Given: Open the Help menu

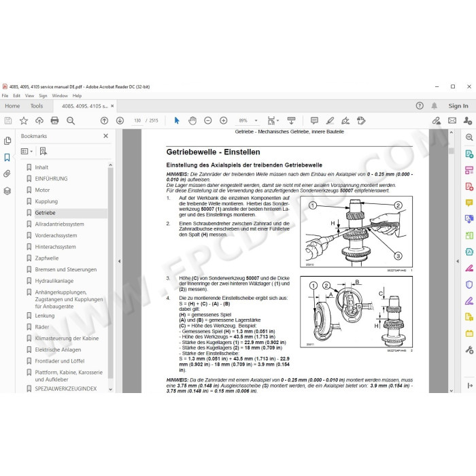Looking at the screenshot, I should 77,96.
